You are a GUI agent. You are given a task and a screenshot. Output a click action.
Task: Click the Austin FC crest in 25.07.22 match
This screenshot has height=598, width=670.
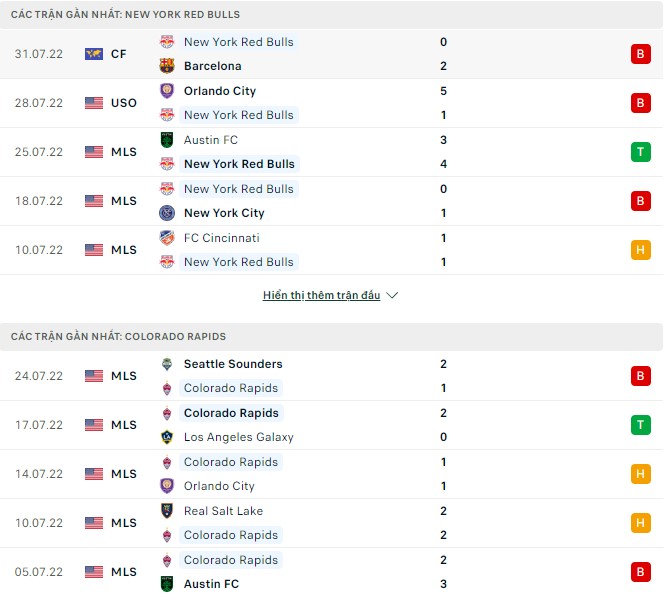(x=167, y=140)
